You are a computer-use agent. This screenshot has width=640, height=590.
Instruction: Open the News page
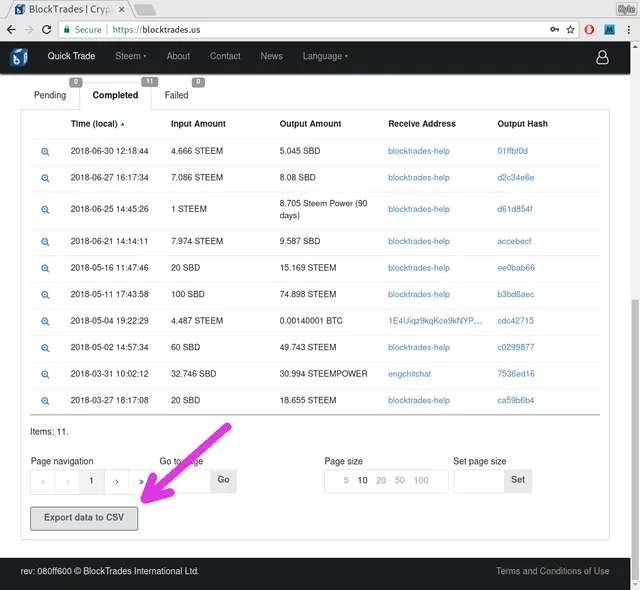pos(271,56)
